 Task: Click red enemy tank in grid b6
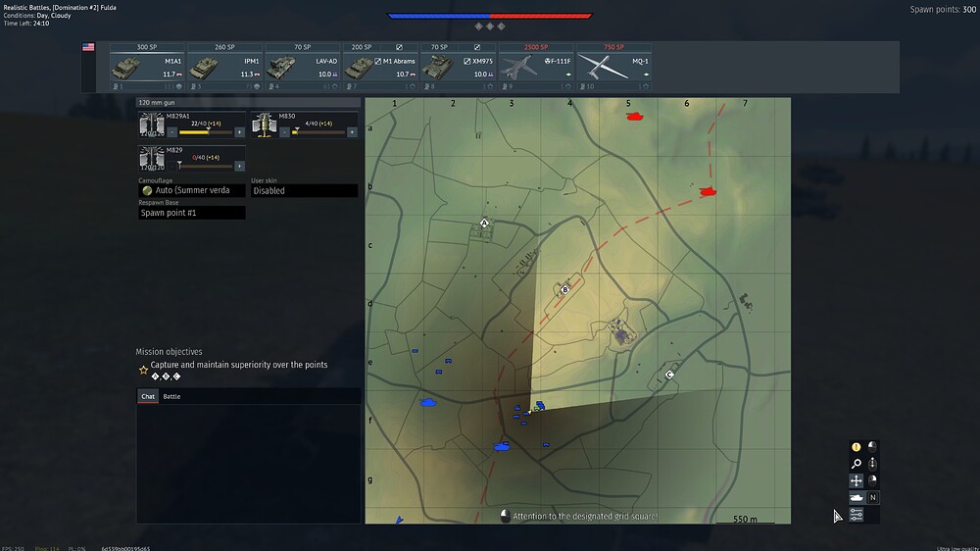pos(708,191)
